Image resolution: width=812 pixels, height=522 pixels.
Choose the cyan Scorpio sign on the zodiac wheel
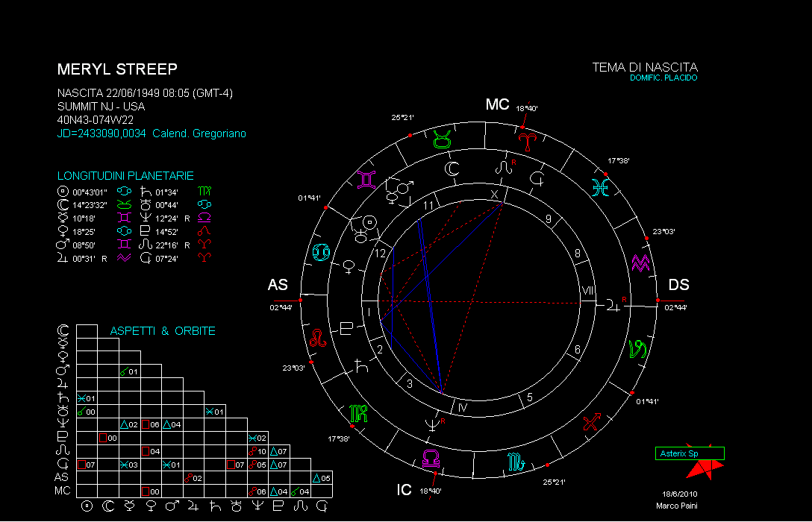pyautogui.click(x=516, y=462)
